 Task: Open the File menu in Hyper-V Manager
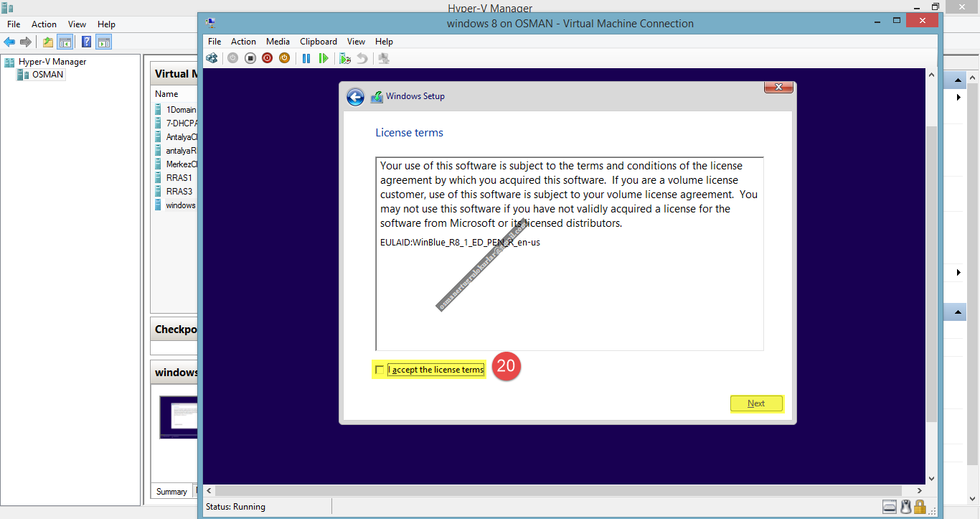(14, 24)
